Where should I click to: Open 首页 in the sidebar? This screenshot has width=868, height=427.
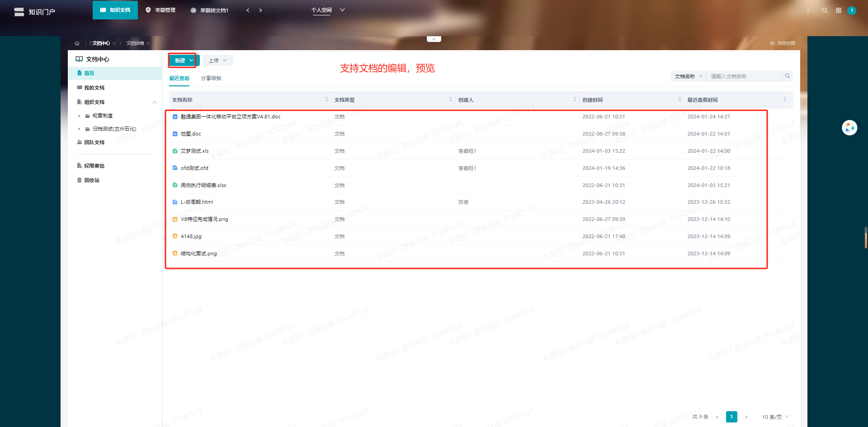click(115, 73)
